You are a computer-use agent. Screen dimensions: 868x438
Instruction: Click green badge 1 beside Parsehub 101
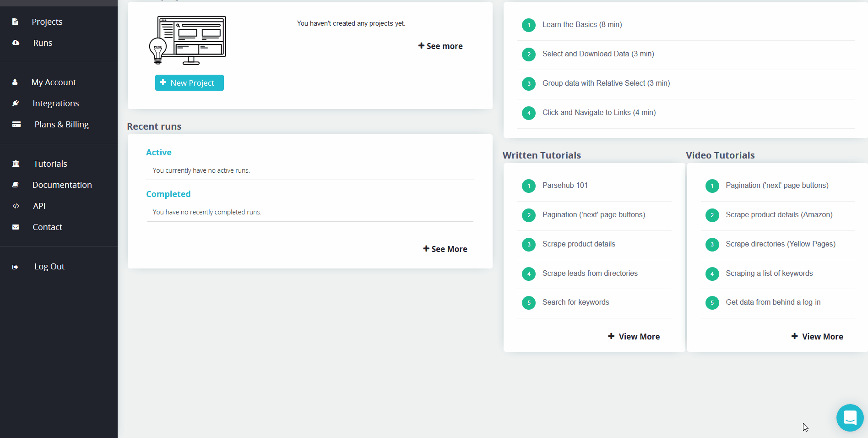[x=529, y=186]
